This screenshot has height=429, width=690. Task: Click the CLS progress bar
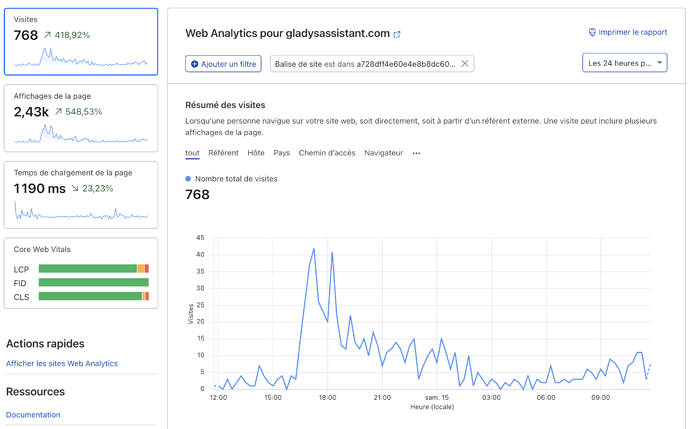coord(94,296)
